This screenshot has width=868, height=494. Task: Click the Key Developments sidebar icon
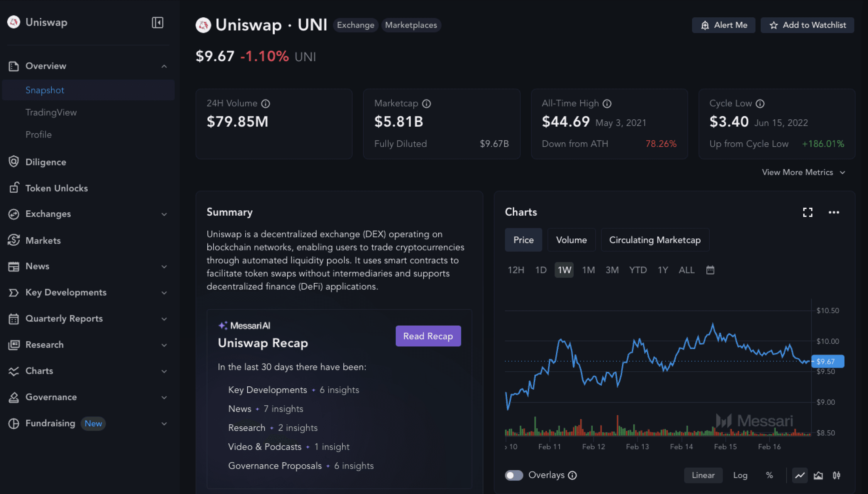coord(13,292)
